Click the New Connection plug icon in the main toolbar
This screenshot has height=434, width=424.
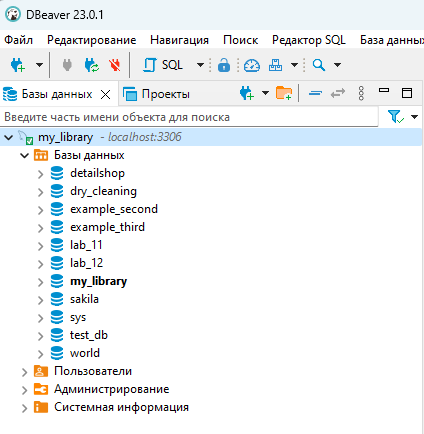(x=18, y=65)
